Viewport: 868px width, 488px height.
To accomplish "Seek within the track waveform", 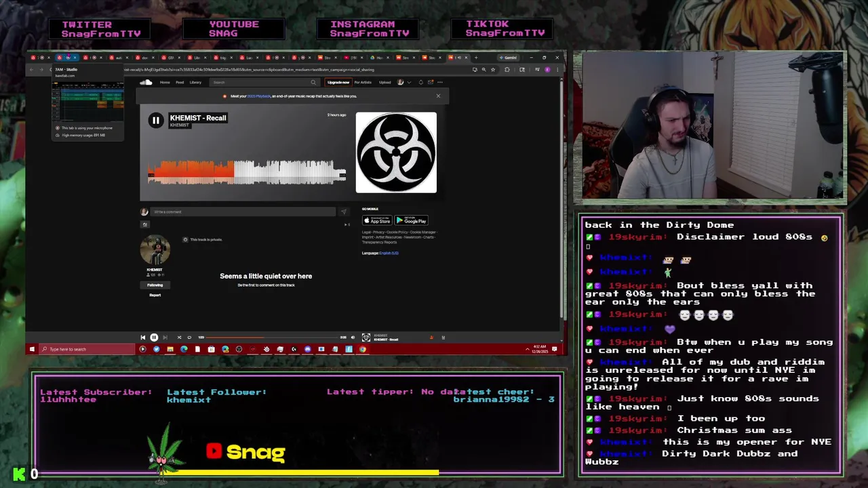I will click(x=247, y=172).
